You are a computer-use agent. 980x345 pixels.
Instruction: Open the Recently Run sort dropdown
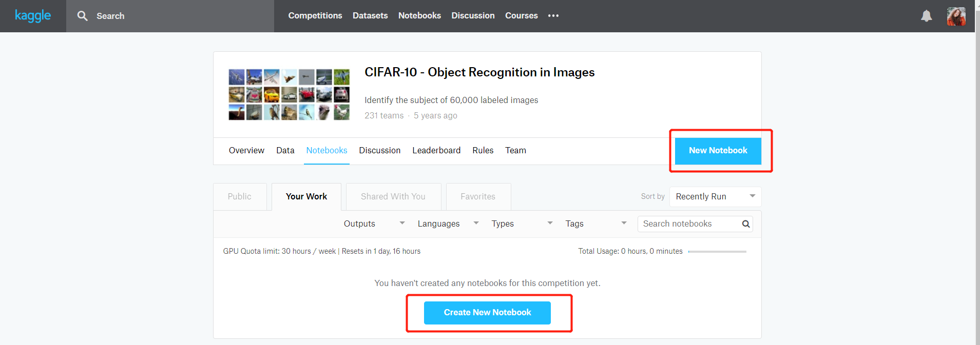715,197
